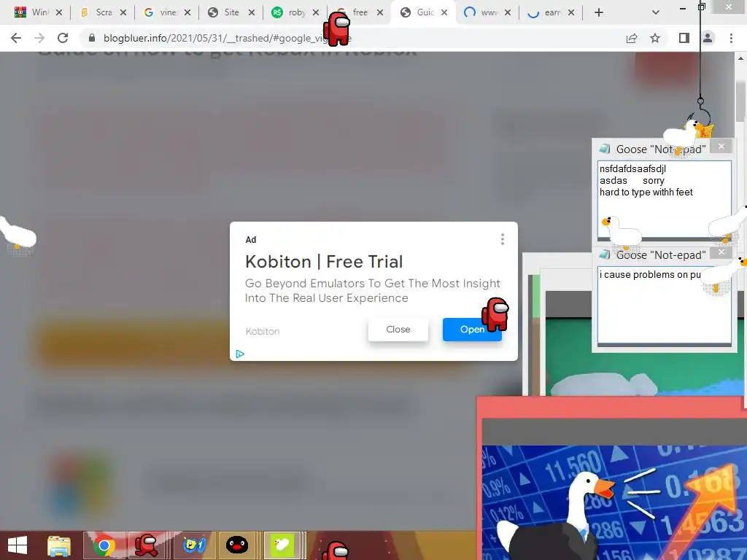Share this page via share icon
Screen dimensions: 747x560
tap(632, 38)
